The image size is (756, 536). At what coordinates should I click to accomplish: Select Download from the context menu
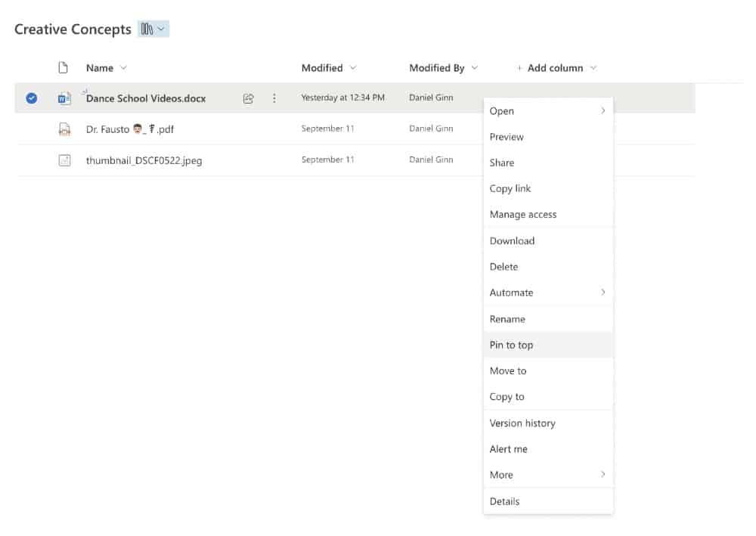[x=512, y=241]
